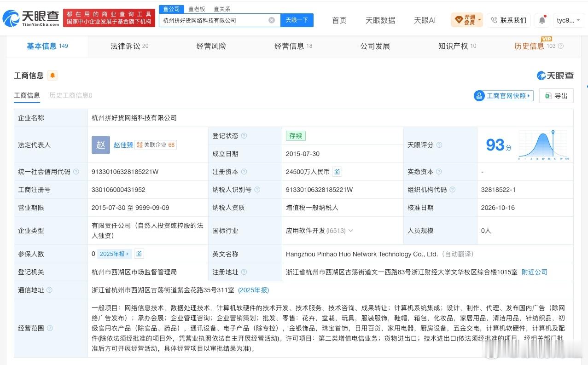Click 成立日期 value 2015-07-30

click(x=303, y=154)
